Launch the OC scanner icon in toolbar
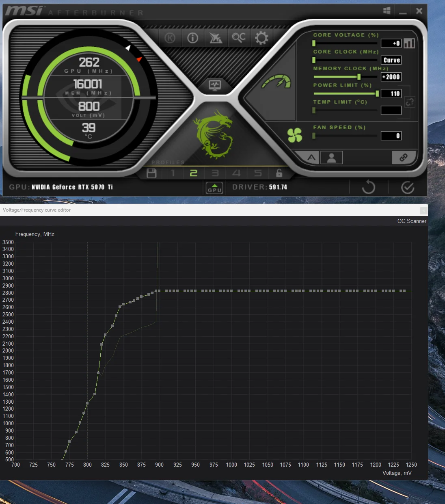This screenshot has width=445, height=504. click(x=238, y=38)
